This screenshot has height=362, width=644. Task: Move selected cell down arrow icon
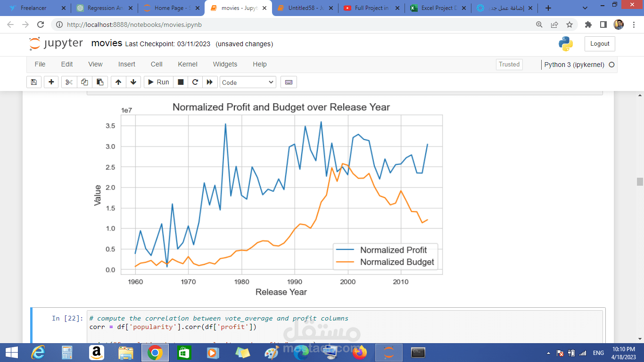[x=133, y=82]
